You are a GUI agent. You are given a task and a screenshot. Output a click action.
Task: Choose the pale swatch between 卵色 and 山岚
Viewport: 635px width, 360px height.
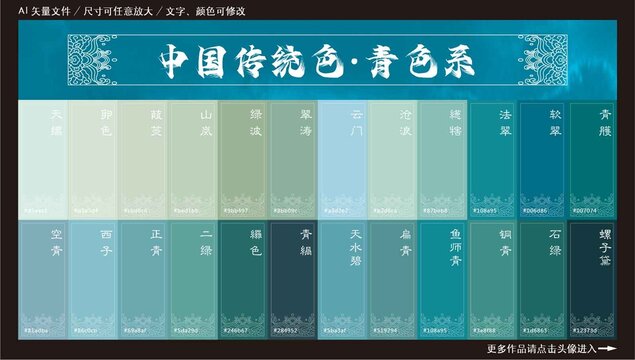click(143, 160)
